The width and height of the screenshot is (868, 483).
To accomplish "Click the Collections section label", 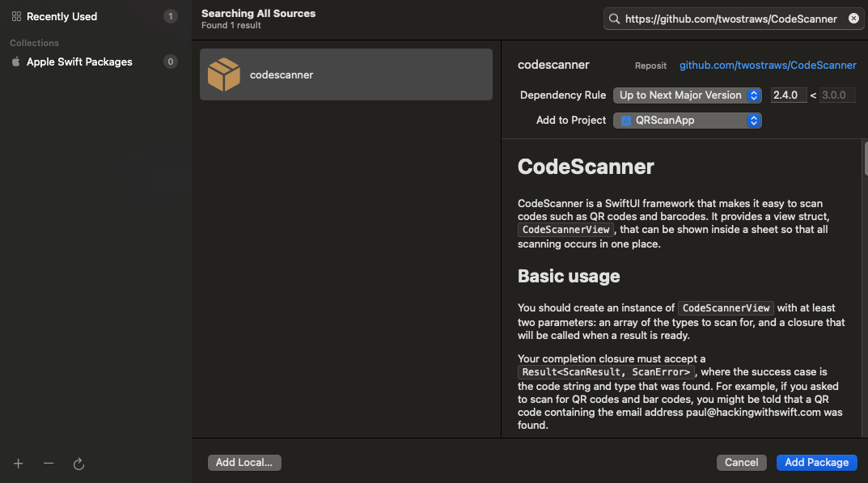I will click(x=34, y=43).
